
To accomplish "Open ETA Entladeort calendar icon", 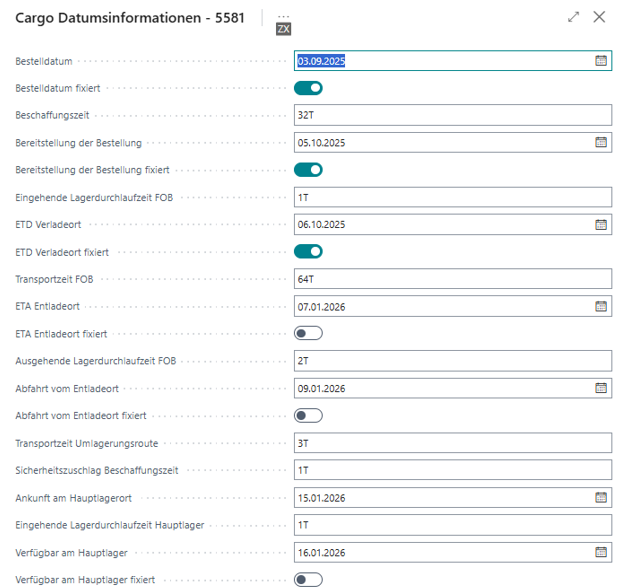I will [601, 306].
